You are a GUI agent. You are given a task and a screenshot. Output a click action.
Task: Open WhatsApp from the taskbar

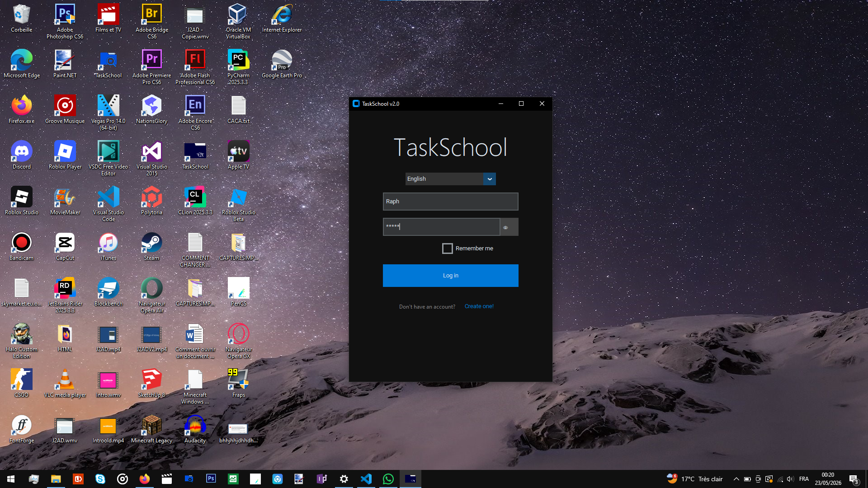(388, 479)
